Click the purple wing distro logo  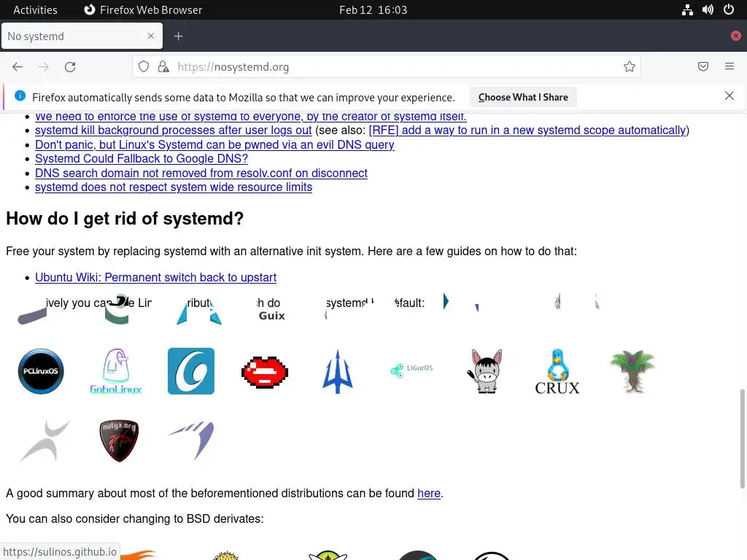tap(192, 440)
